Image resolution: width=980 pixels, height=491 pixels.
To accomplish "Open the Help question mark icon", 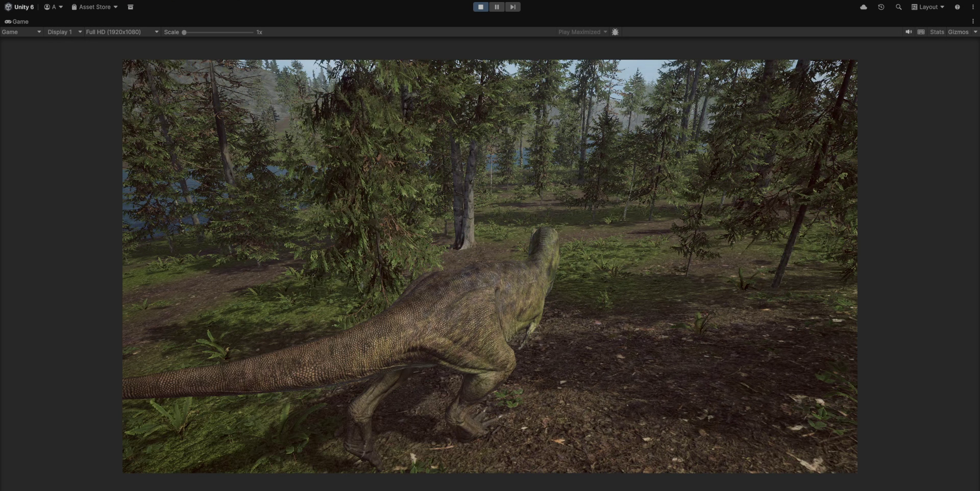I will pos(958,7).
